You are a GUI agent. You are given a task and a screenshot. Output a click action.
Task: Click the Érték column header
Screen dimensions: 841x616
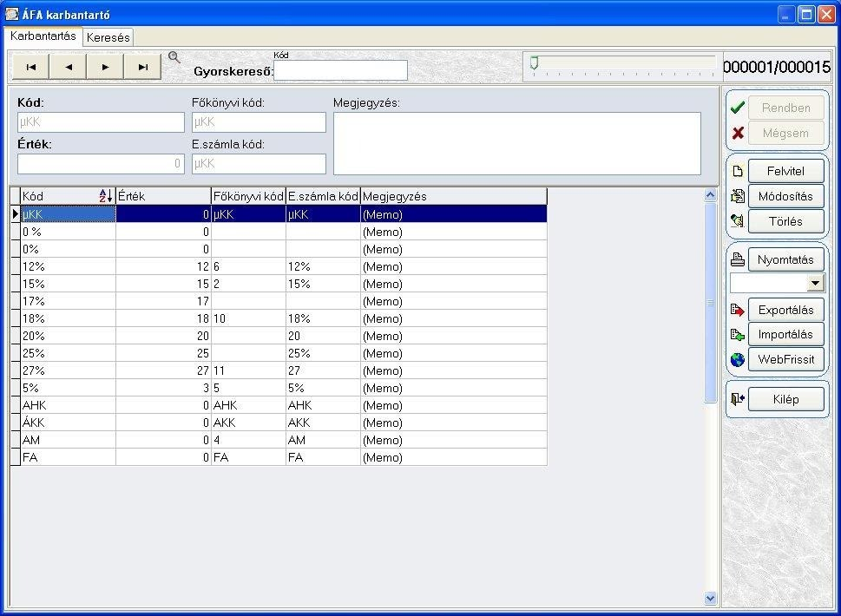click(163, 196)
